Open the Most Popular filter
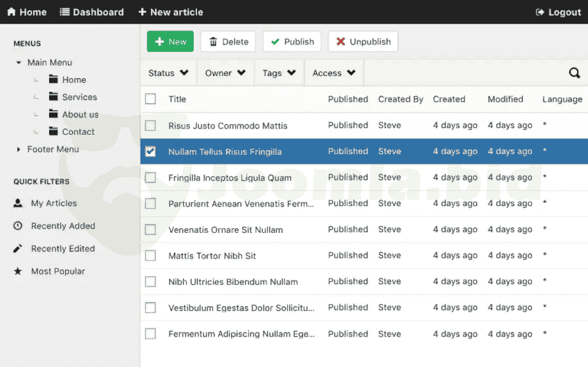 point(57,272)
